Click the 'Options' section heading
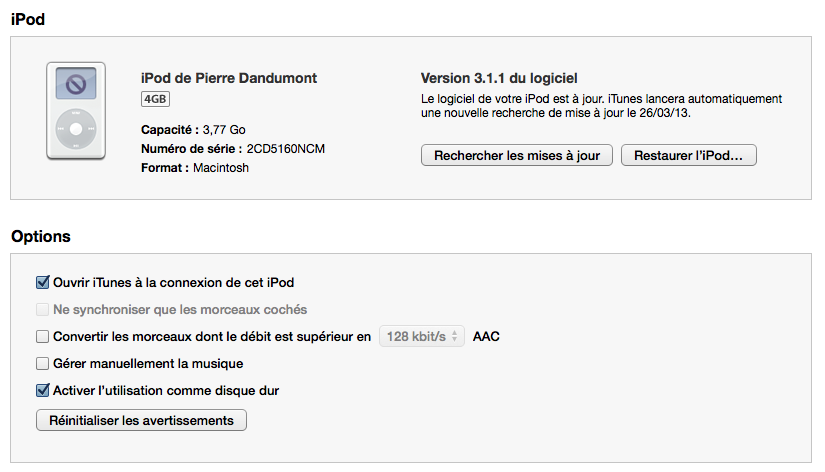The width and height of the screenshot is (825, 472). [40, 237]
